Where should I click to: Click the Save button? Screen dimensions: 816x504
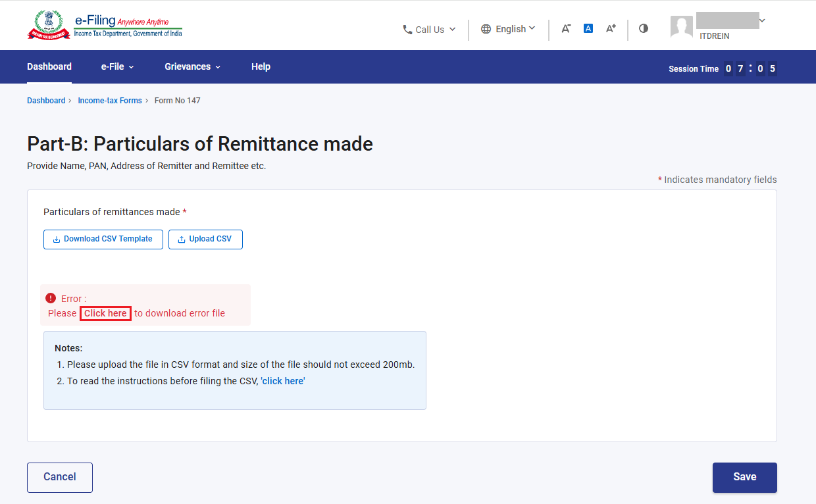click(x=745, y=478)
